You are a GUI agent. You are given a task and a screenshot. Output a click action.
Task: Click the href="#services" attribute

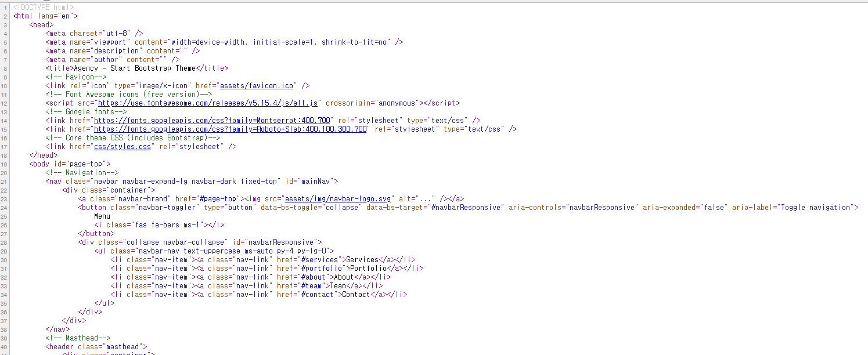click(x=309, y=260)
